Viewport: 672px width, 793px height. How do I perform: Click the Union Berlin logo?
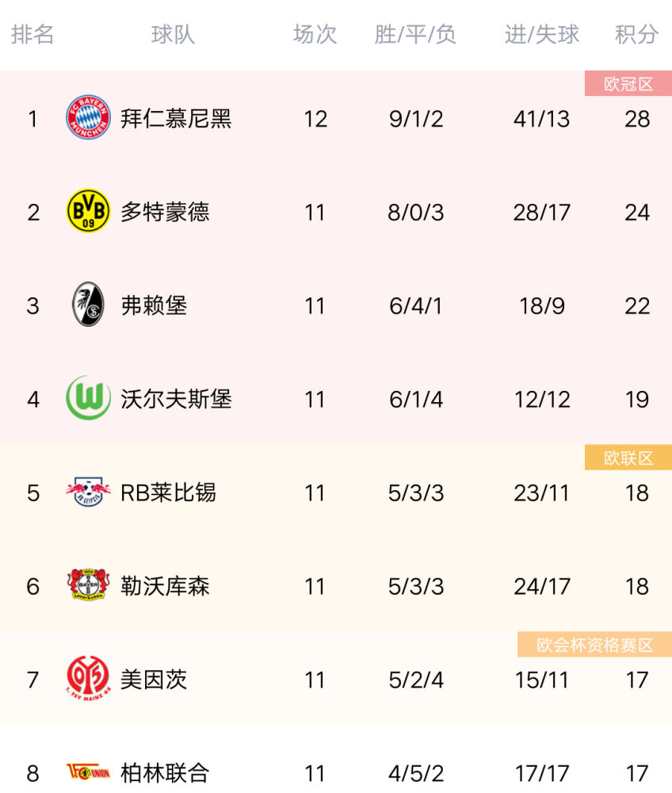(89, 772)
